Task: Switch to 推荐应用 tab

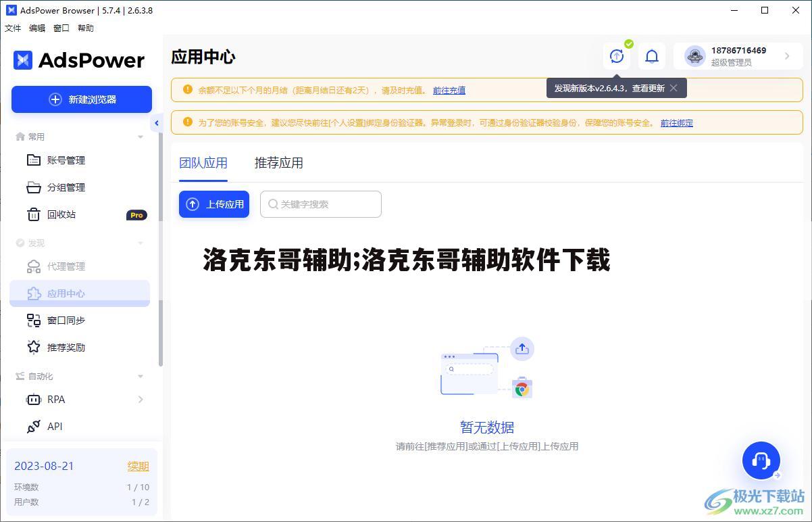Action: click(279, 163)
